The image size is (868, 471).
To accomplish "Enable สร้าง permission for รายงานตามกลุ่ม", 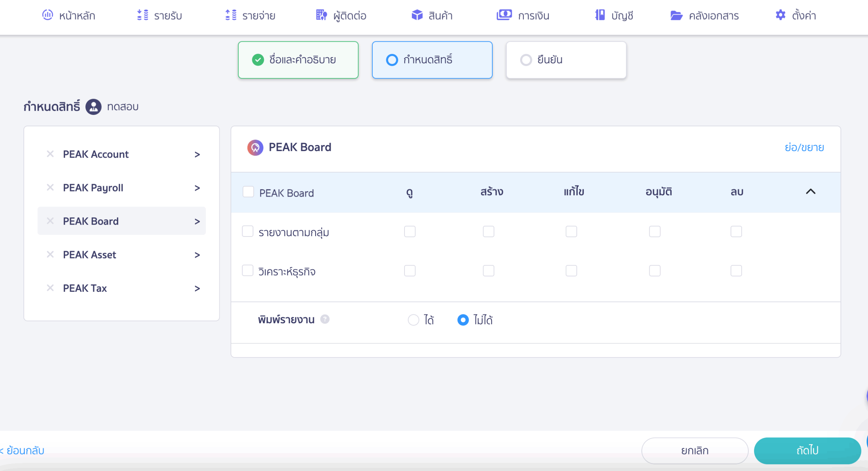I will [489, 231].
